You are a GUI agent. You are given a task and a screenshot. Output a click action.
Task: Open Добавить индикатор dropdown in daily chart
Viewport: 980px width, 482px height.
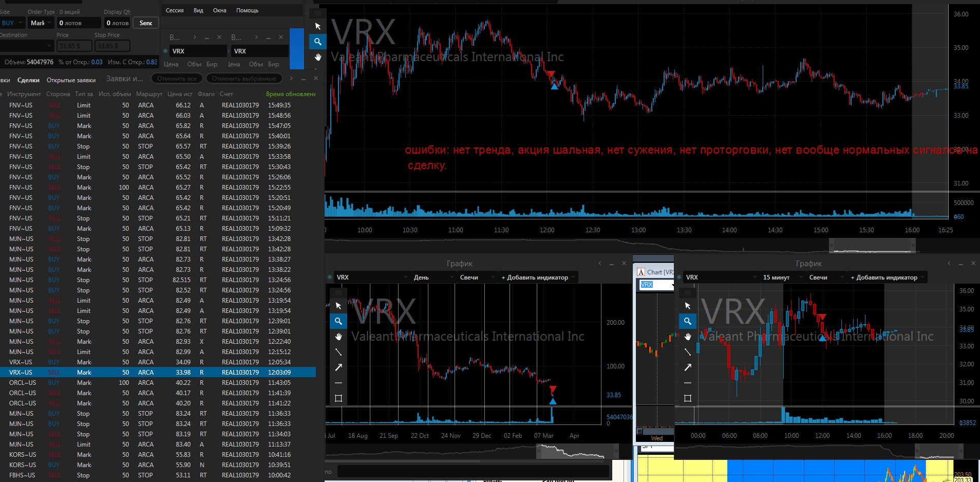click(x=538, y=277)
